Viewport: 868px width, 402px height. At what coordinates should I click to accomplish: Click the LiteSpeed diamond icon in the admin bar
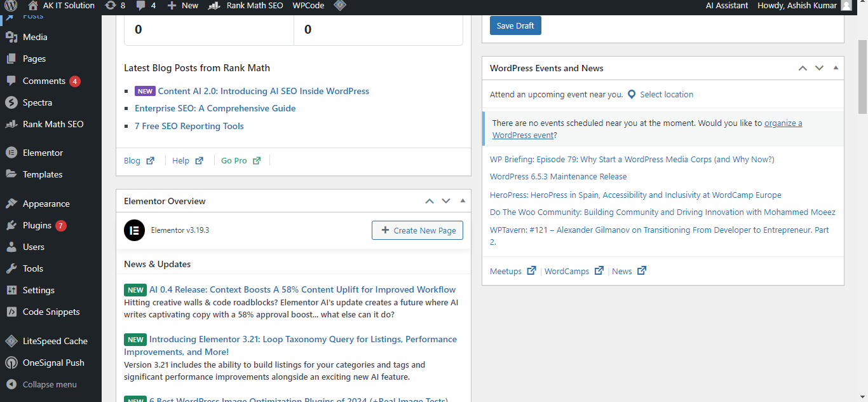[x=340, y=5]
